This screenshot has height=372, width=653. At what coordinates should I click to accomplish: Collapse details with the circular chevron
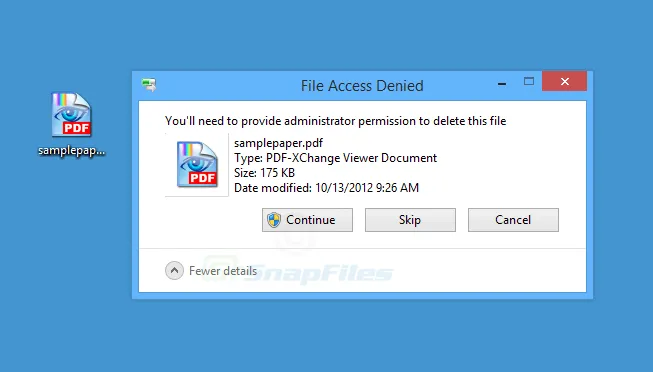[x=174, y=271]
